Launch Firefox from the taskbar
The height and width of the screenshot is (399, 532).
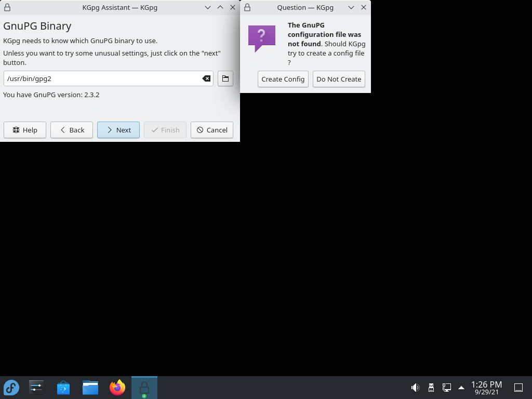point(117,388)
